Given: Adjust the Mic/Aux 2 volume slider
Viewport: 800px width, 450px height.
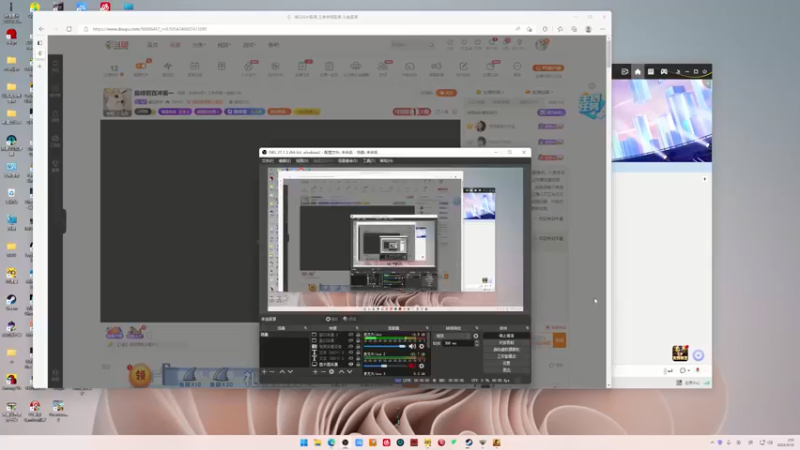Looking at the screenshot, I should [385, 366].
